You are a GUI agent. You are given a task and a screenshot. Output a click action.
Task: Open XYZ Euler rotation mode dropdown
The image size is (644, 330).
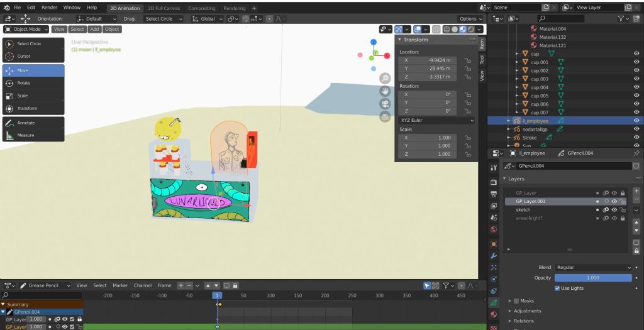point(436,119)
